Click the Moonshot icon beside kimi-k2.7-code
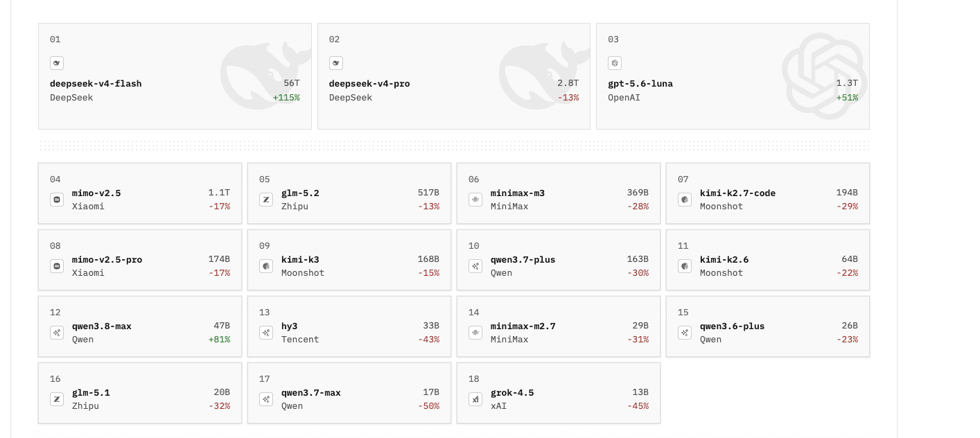The height and width of the screenshot is (438, 980). (685, 200)
